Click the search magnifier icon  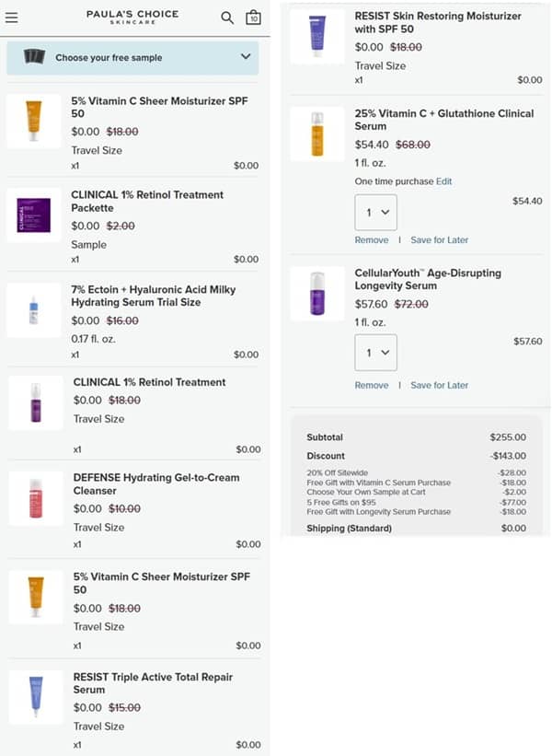(x=227, y=17)
